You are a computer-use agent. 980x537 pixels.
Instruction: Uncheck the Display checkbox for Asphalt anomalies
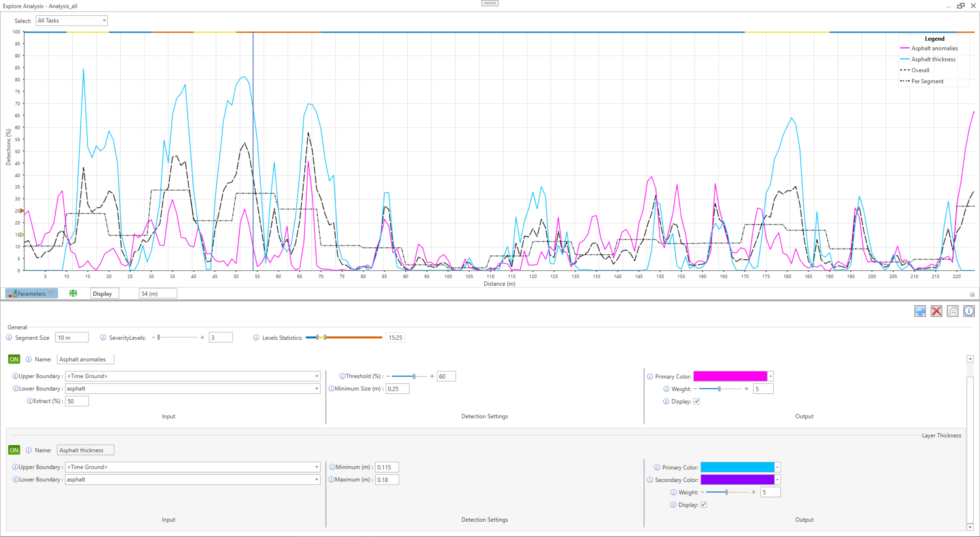click(x=696, y=402)
